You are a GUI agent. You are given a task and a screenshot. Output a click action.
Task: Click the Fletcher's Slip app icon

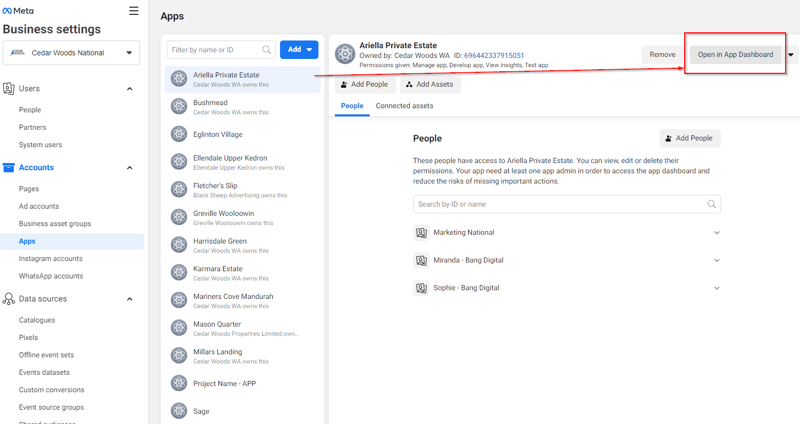pos(179,189)
